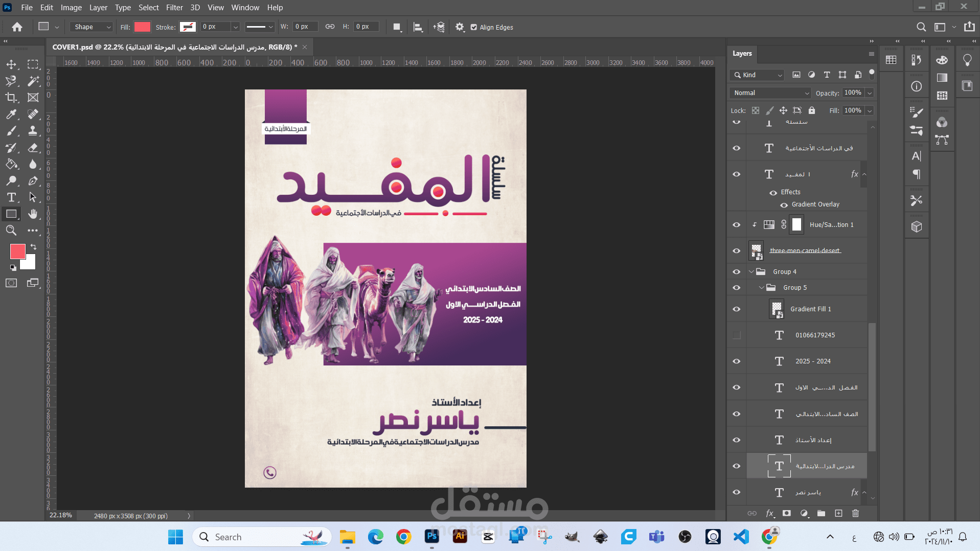Image resolution: width=980 pixels, height=551 pixels.
Task: Collapse the Group 4 folder
Action: pyautogui.click(x=751, y=272)
